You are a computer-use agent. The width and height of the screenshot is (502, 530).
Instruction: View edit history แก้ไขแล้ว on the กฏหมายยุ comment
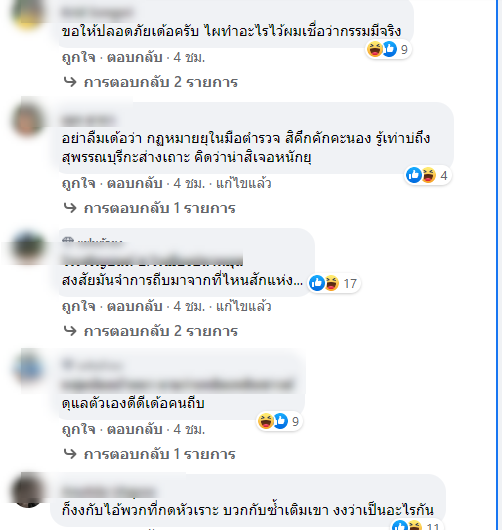click(244, 183)
